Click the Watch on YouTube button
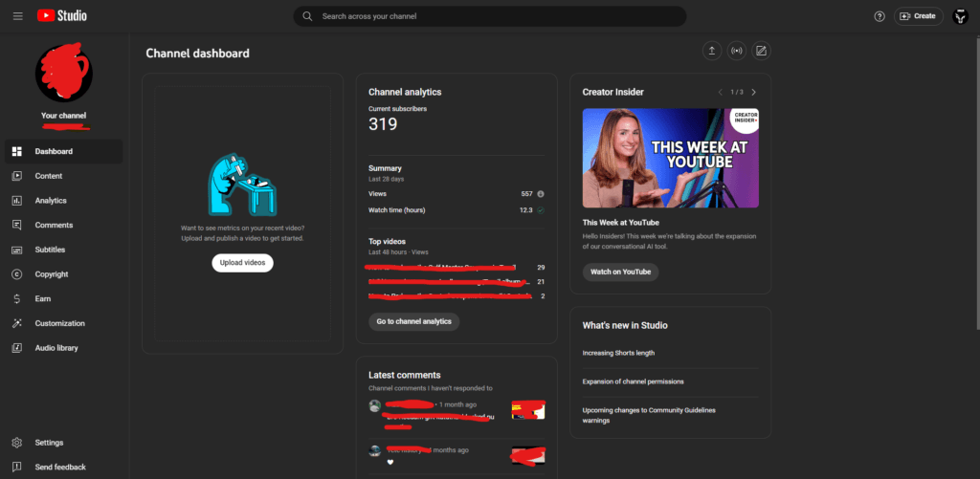The width and height of the screenshot is (980, 479). click(620, 272)
